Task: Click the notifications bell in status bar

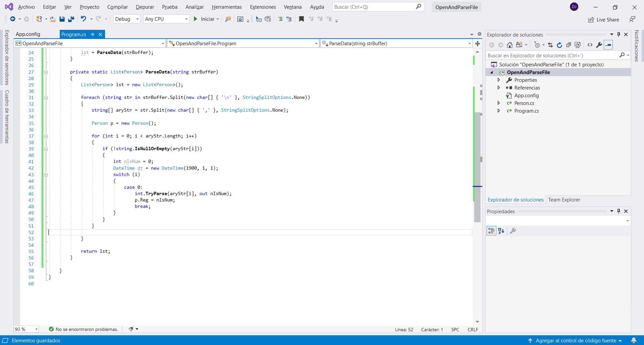Action: (634, 340)
